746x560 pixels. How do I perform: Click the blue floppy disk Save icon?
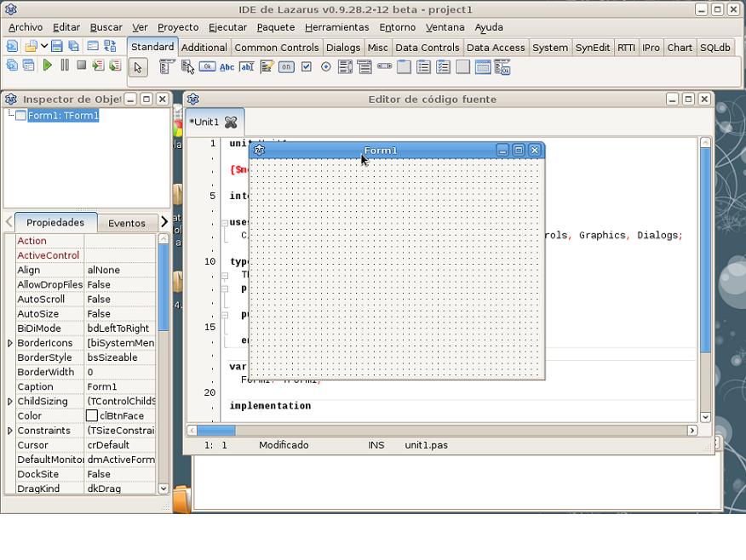57,47
